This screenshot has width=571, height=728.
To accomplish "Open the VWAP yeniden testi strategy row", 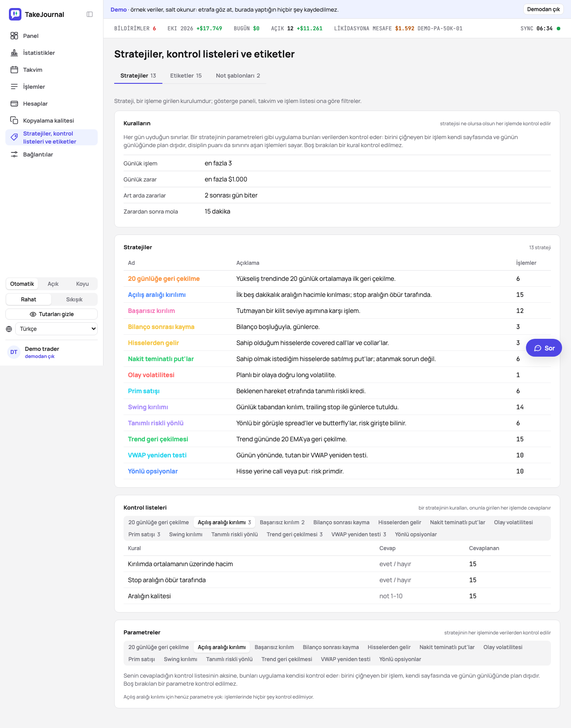I will pos(337,455).
